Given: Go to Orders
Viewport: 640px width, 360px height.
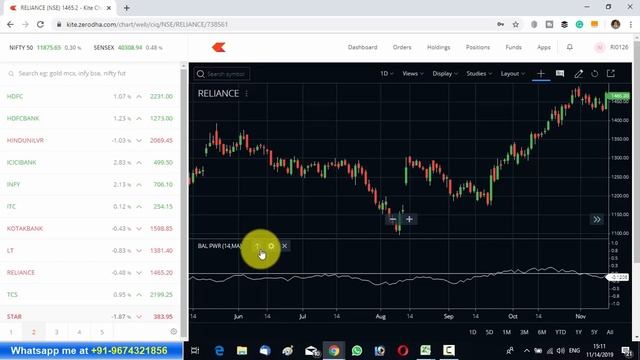Looking at the screenshot, I should pos(402,47).
